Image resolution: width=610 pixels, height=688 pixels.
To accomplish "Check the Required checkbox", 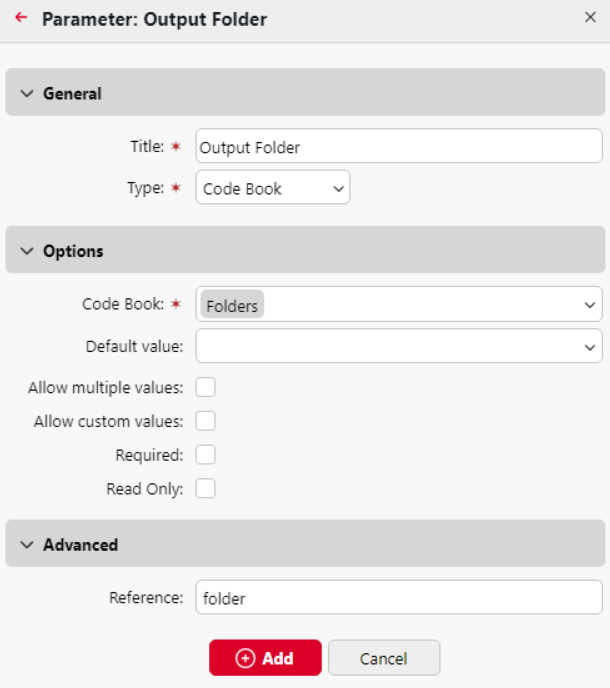I will (x=206, y=455).
